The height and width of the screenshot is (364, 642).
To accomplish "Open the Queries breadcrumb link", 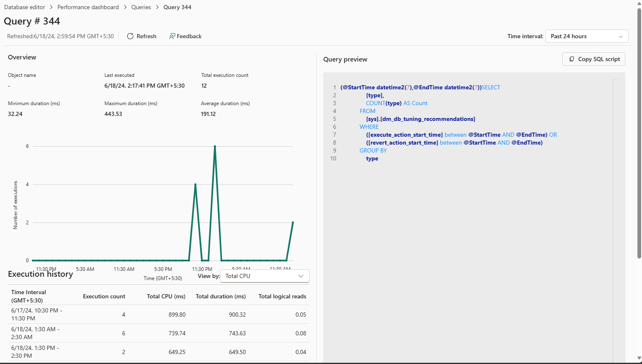I will (141, 7).
